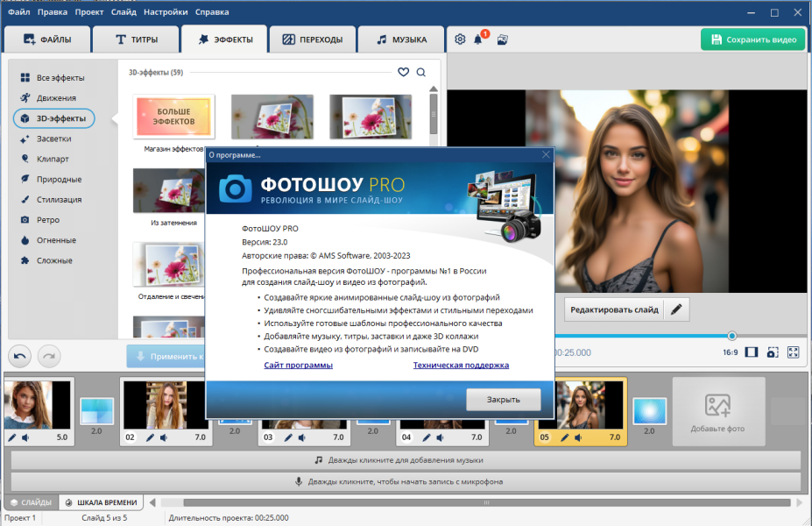Open the Настройки menu
Image resolution: width=812 pixels, height=526 pixels.
(x=166, y=12)
